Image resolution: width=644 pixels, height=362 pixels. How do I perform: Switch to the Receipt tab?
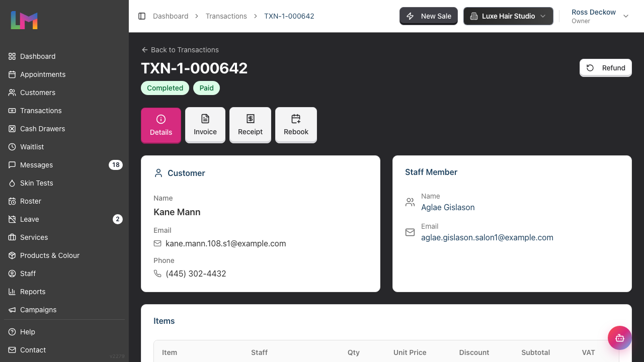(x=251, y=125)
